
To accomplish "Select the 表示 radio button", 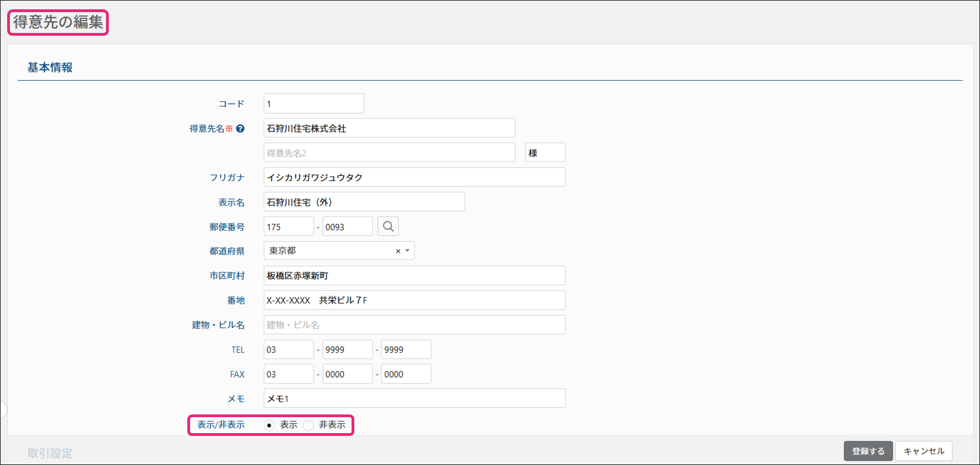I will pyautogui.click(x=269, y=425).
